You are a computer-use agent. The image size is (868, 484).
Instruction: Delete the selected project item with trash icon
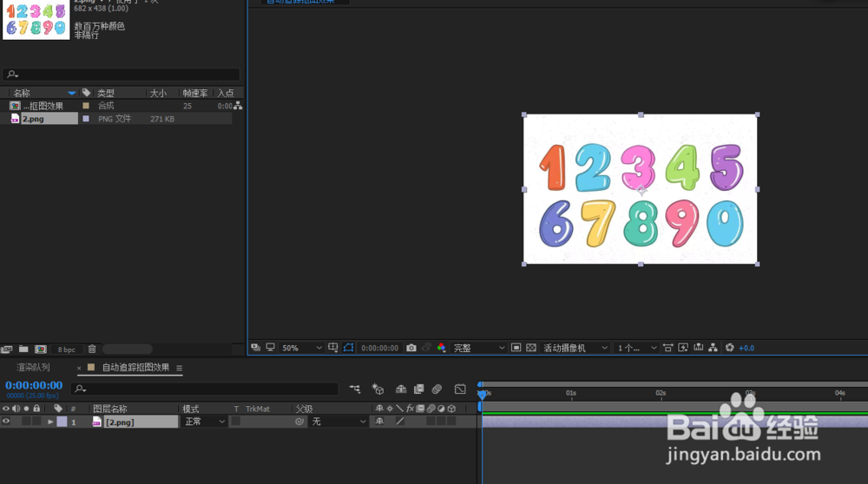92,349
